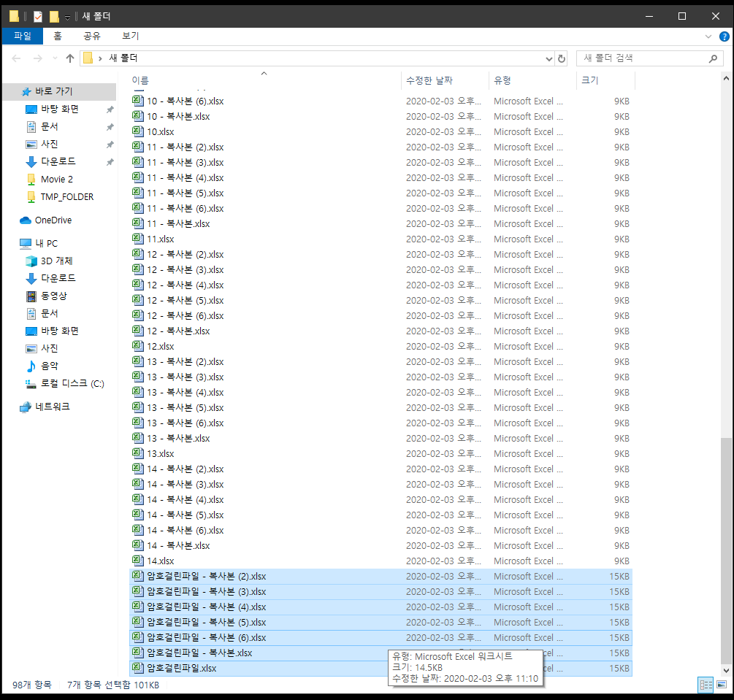Open the recent locations dropdown

[x=56, y=58]
